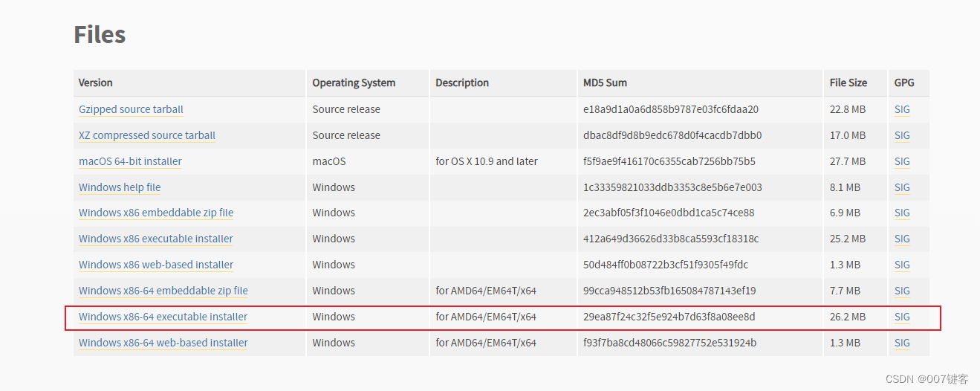This screenshot has height=391, width=980.
Task: Open SIG for Windows x86-64 embeddable zip
Action: tap(902, 291)
